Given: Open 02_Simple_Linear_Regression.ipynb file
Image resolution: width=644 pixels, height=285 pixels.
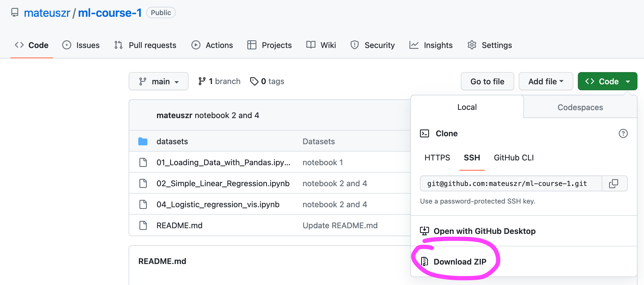Looking at the screenshot, I should click(x=223, y=183).
